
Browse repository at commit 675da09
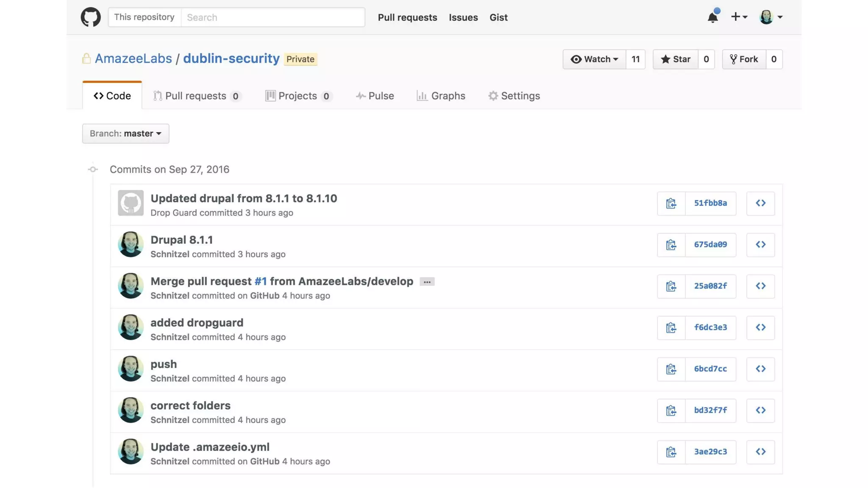760,245
